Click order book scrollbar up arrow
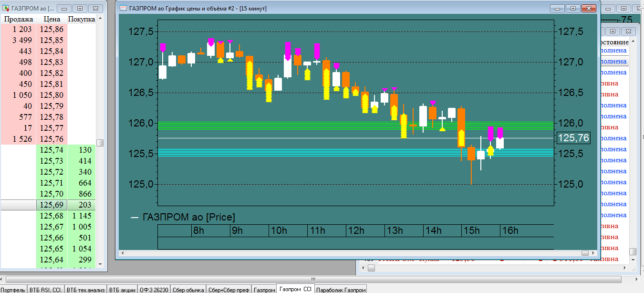Screen dimensions: 644x293 100,19
